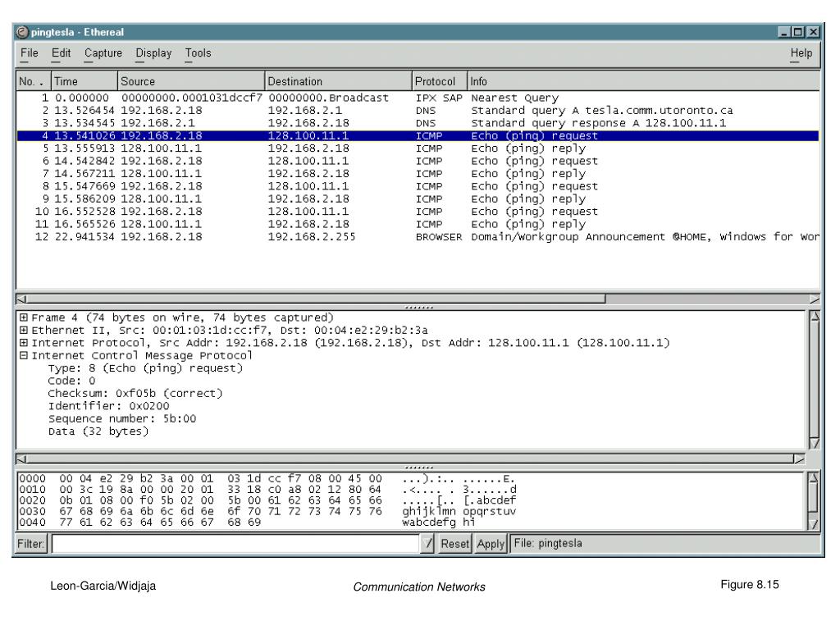The height and width of the screenshot is (630, 840).
Task: Open the Display menu
Action: tap(153, 53)
